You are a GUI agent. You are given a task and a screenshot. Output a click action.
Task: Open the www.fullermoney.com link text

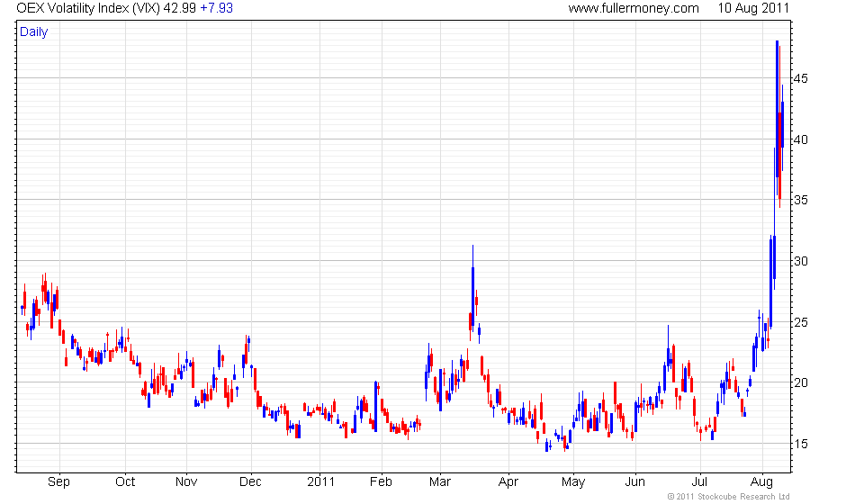[634, 8]
